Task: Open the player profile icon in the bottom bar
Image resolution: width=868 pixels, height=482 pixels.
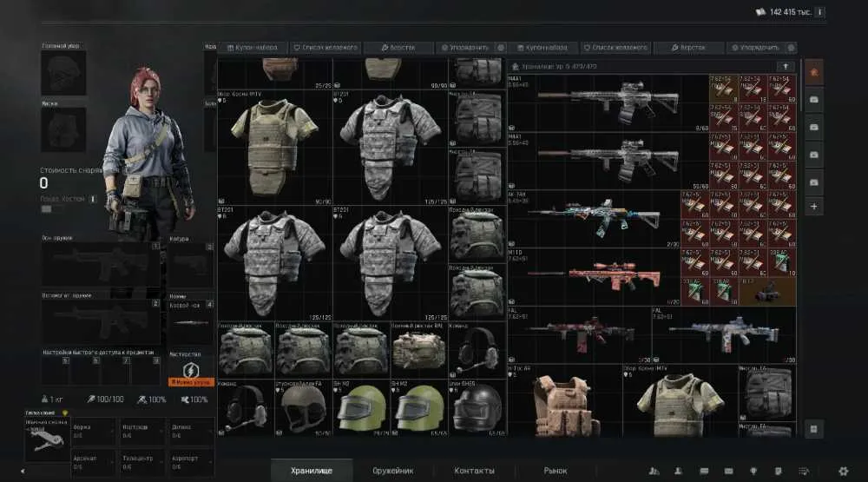Action: point(678,471)
